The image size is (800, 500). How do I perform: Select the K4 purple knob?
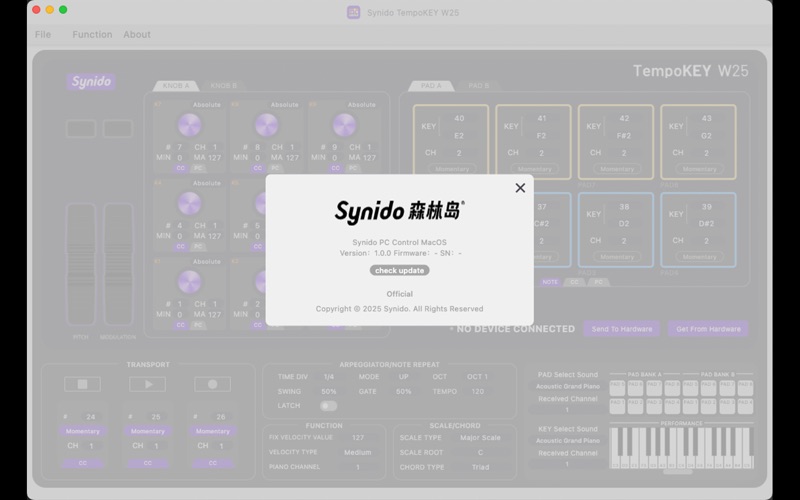(189, 204)
